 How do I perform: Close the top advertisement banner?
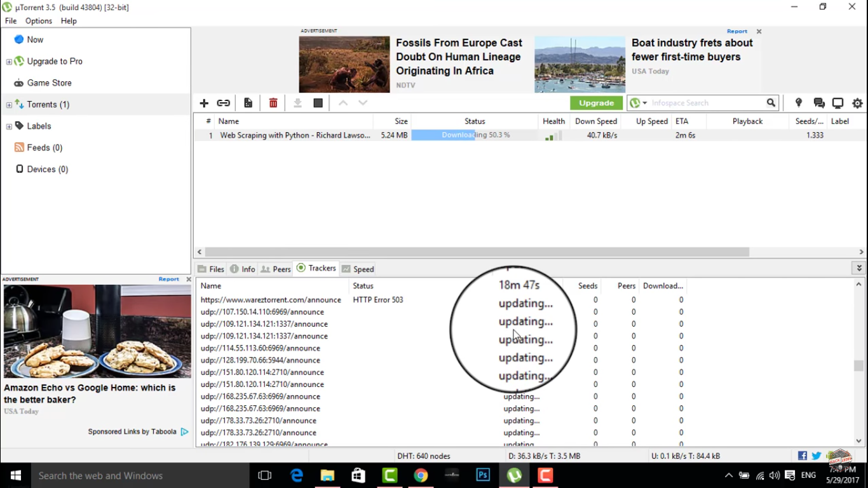pyautogui.click(x=759, y=31)
